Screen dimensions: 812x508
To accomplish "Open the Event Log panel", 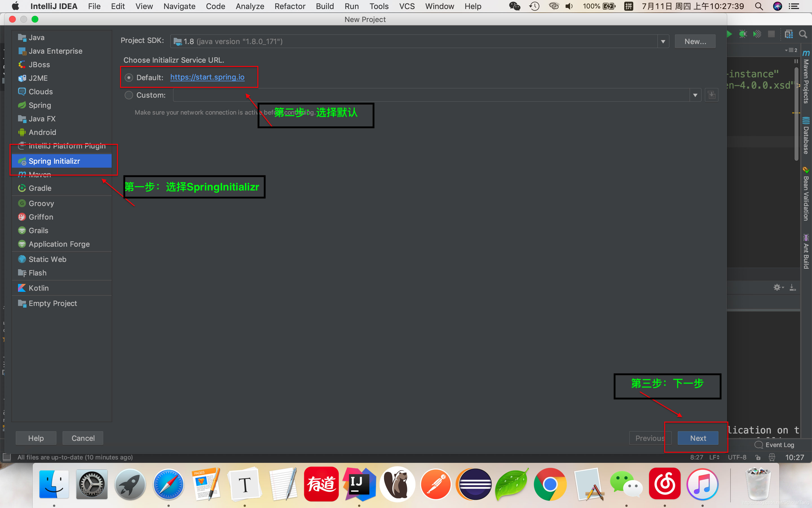I will (775, 445).
